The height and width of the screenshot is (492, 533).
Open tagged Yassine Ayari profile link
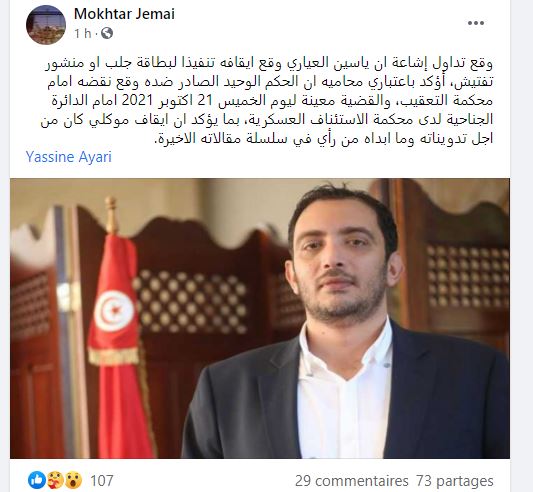pos(69,157)
